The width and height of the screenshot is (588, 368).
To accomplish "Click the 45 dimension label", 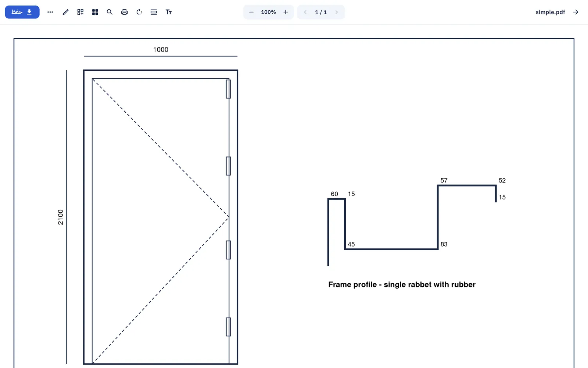I will pos(351,244).
